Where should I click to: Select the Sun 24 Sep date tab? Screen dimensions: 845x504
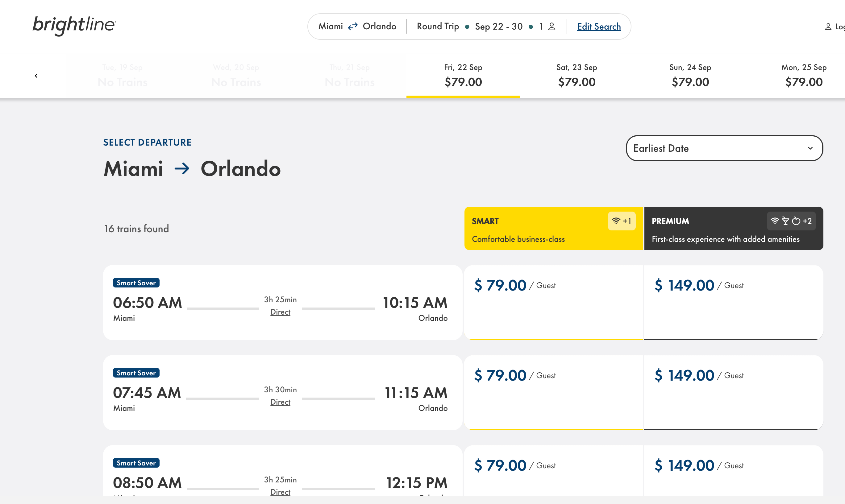pos(690,75)
